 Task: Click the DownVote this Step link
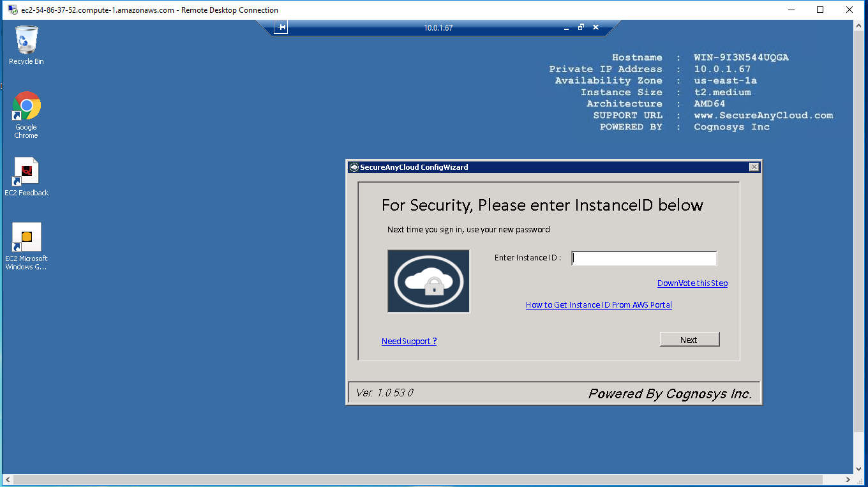[x=692, y=283]
